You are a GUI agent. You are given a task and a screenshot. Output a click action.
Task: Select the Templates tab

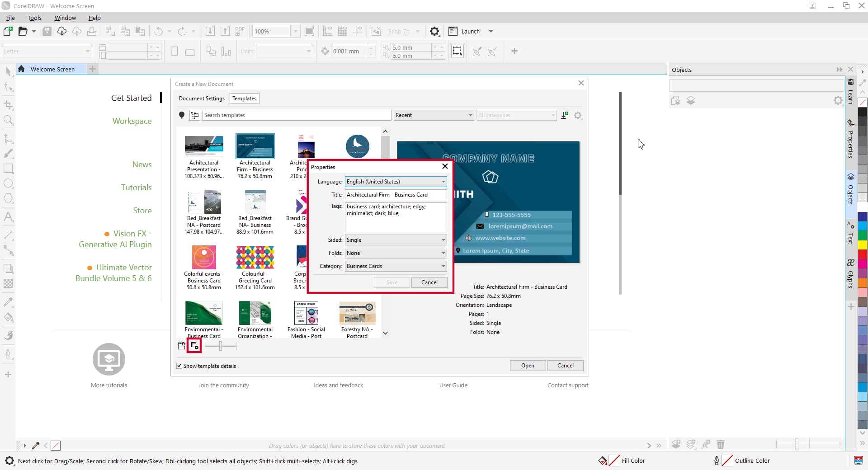(245, 99)
